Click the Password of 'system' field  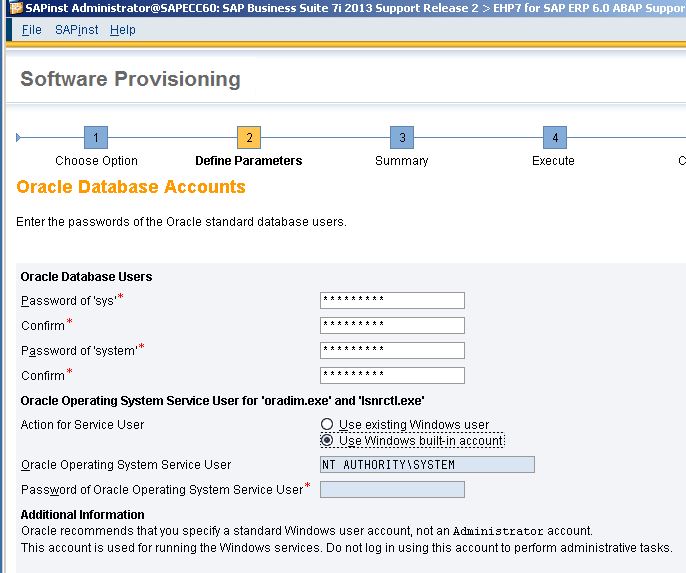point(392,350)
